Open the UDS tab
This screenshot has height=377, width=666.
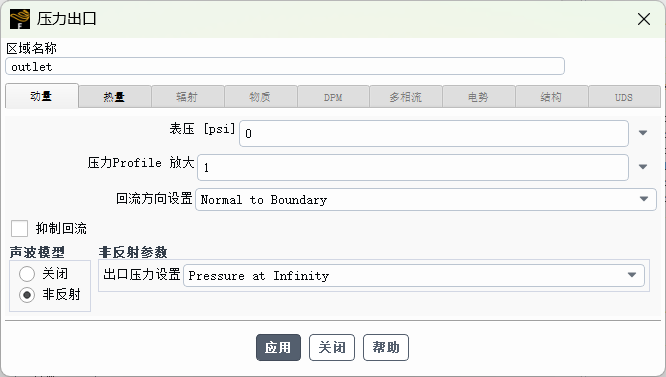(624, 97)
